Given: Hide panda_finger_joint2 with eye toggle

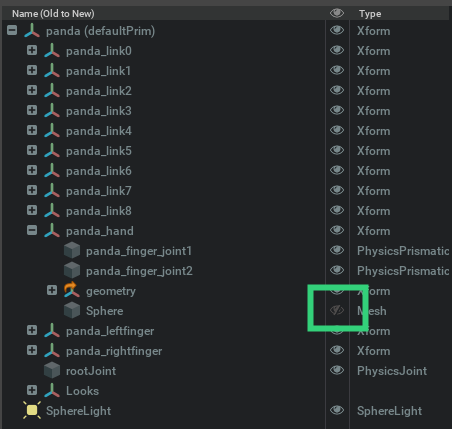Looking at the screenshot, I should pos(337,270).
